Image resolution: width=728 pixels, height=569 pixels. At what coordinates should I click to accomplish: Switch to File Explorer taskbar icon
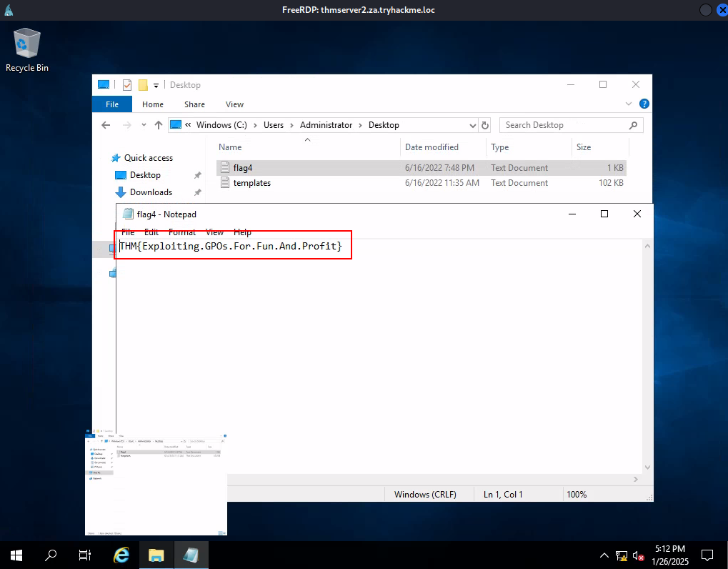point(156,555)
